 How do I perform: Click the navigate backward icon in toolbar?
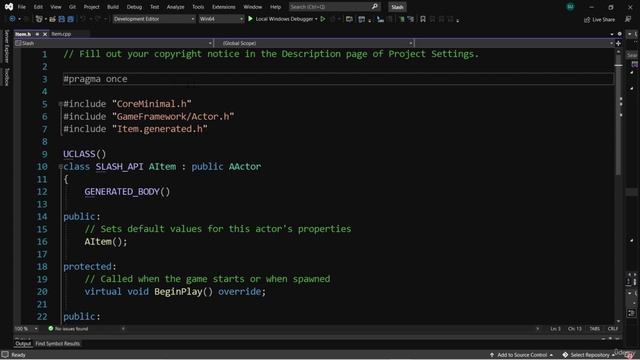pos(12,19)
